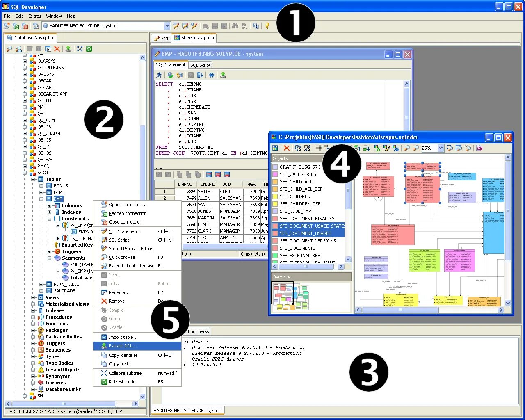The image size is (525, 420).
Task: Click the info globe icon in main toolbar
Action: (256, 26)
